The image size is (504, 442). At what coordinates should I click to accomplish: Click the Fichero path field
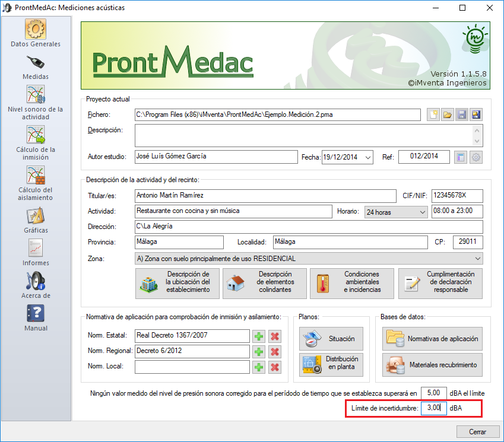(278, 115)
